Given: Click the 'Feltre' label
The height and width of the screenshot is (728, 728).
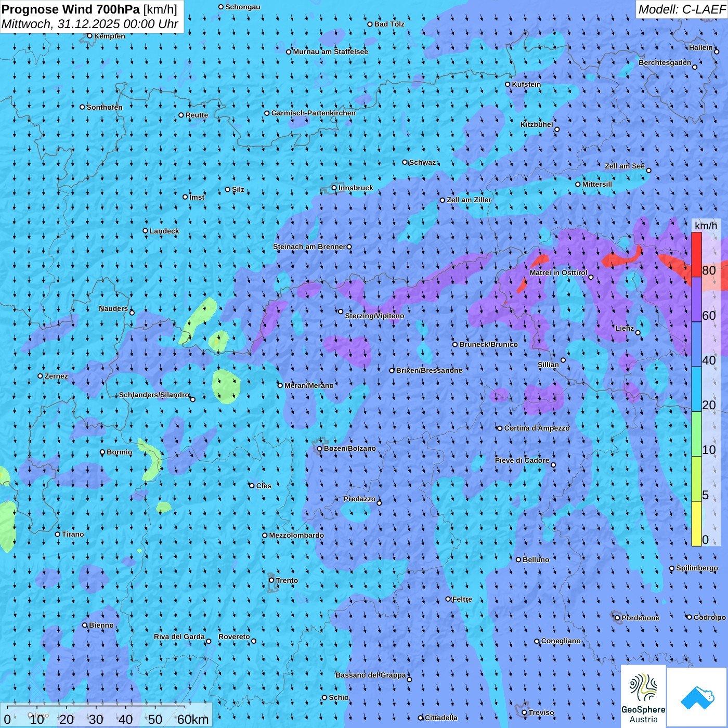Looking at the screenshot, I should coord(462,599).
